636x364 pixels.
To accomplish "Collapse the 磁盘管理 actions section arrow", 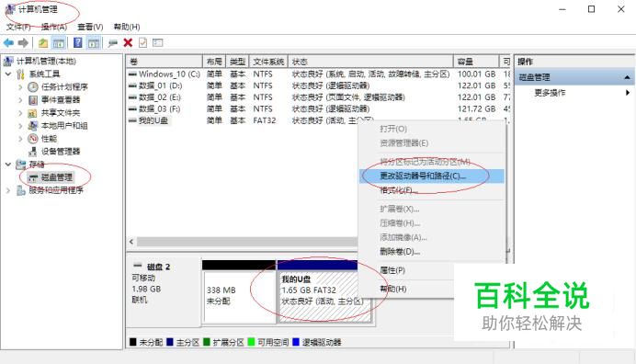I will click(627, 77).
